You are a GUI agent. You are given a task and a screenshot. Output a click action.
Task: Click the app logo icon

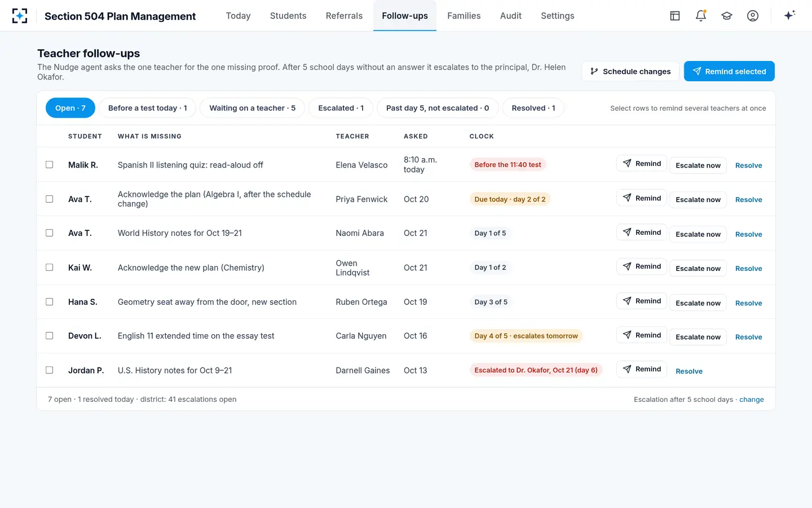20,16
